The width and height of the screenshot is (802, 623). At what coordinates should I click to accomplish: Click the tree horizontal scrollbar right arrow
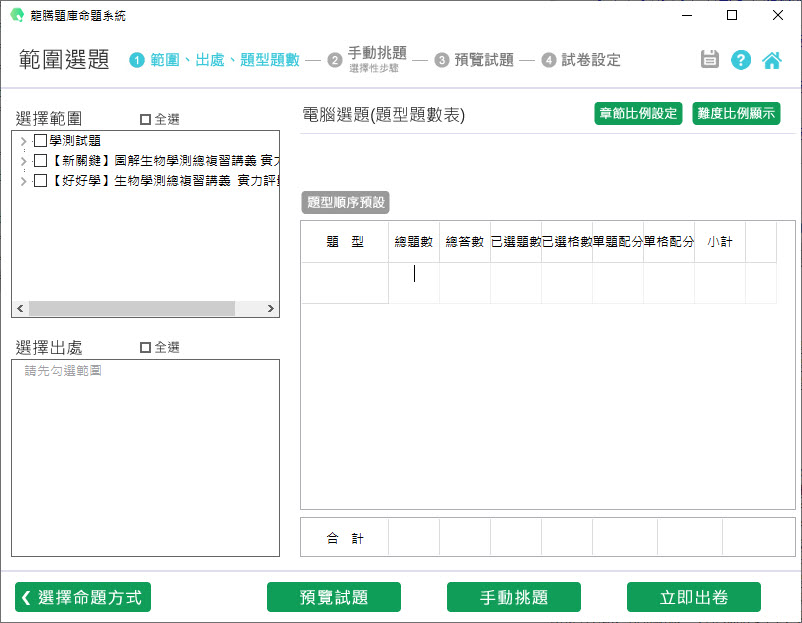click(x=270, y=309)
